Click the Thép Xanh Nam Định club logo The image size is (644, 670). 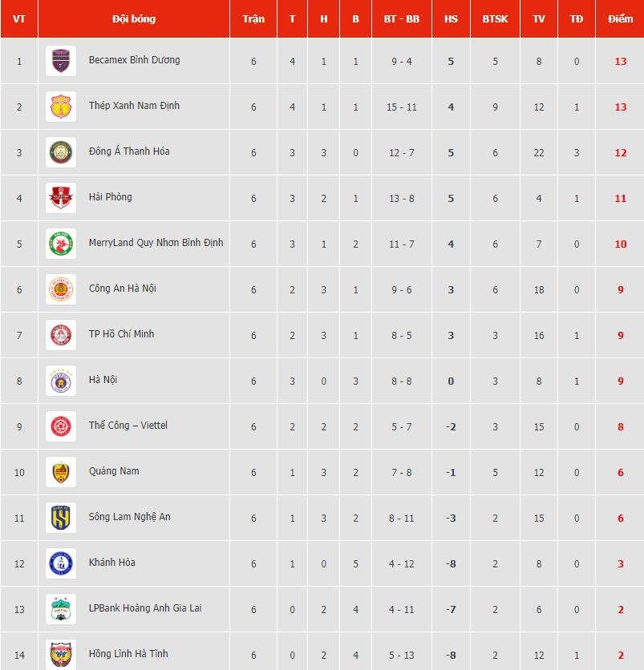61,107
